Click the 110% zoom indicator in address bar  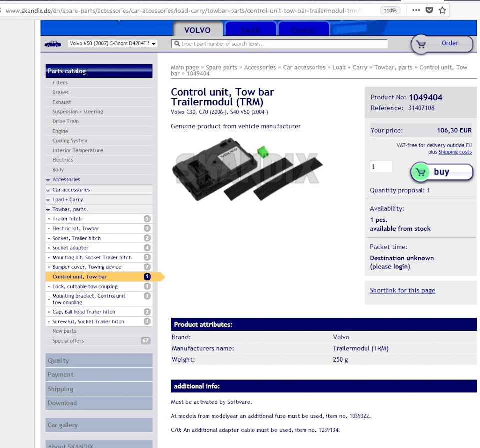(390, 10)
